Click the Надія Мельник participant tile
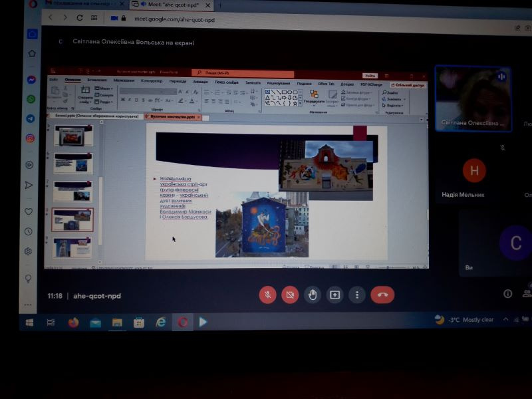Image resolution: width=532 pixels, height=399 pixels. click(x=474, y=173)
